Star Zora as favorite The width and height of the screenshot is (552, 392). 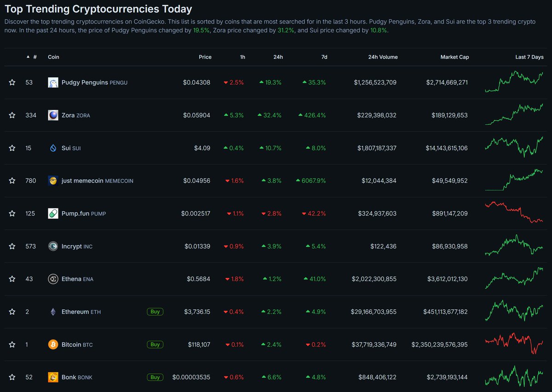click(12, 115)
